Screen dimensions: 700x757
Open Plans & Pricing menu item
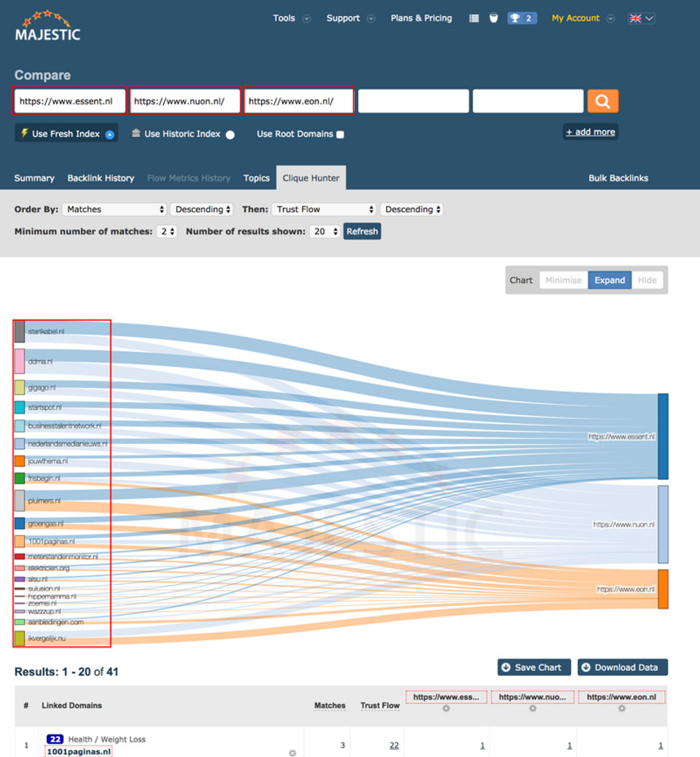[421, 18]
